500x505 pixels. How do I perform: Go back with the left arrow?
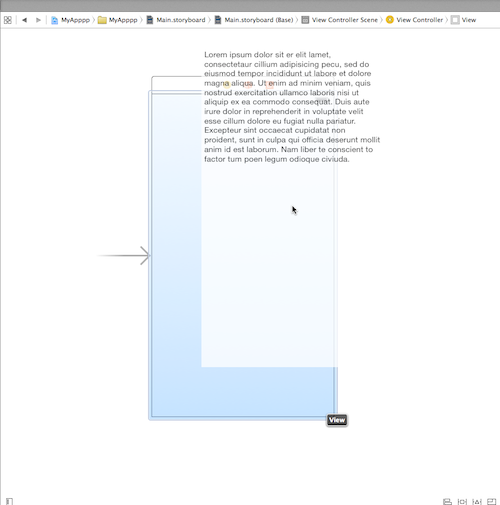[x=24, y=20]
